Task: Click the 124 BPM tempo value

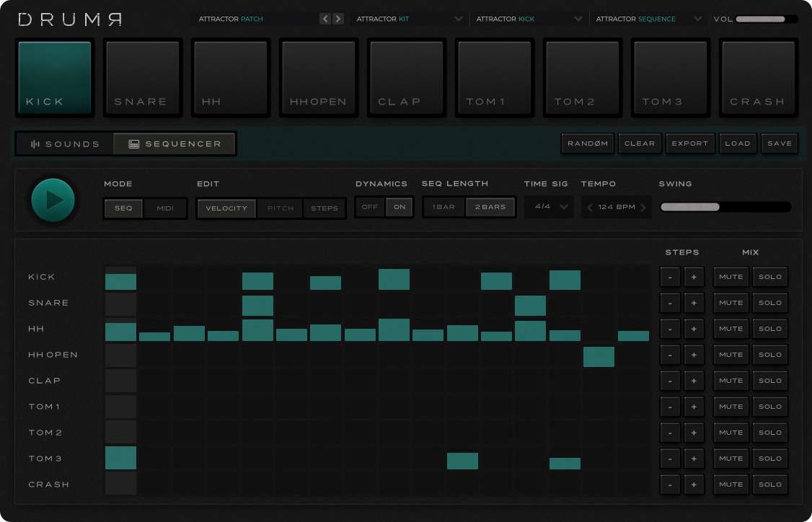Action: pos(617,207)
